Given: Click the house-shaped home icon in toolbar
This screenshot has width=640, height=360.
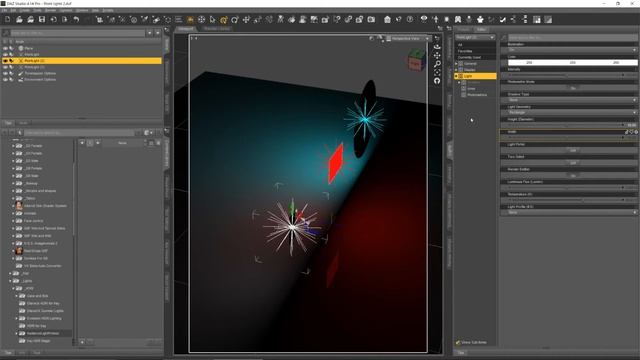Looking at the screenshot, I should [387, 19].
